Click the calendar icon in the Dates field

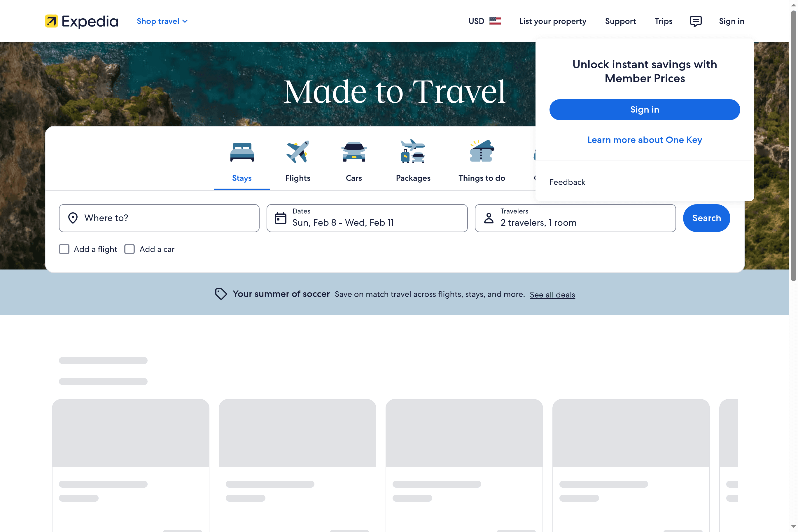(281, 218)
